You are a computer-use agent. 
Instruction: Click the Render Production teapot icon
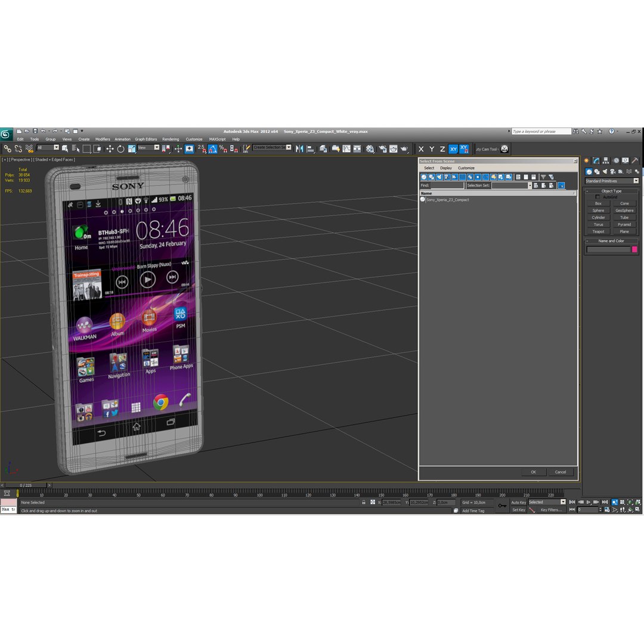(404, 149)
